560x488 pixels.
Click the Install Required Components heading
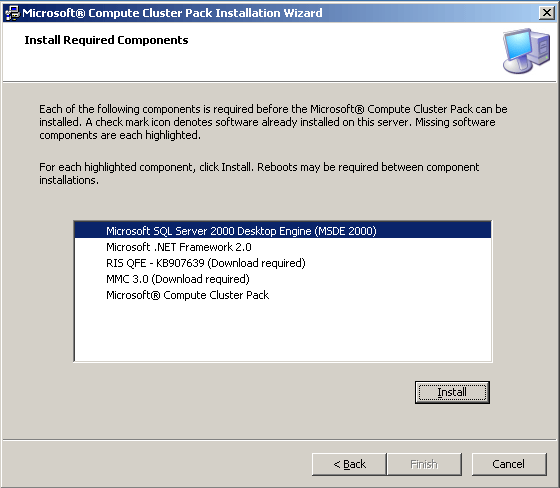(106, 40)
